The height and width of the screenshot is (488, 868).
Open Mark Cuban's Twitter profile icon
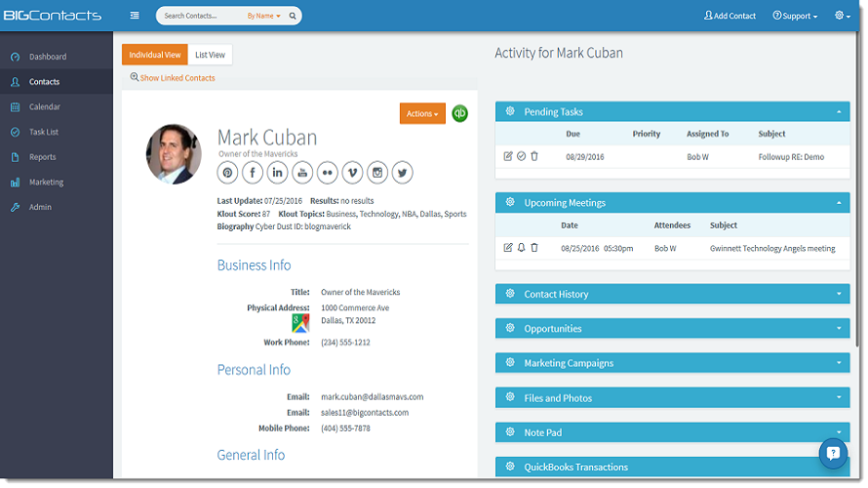[403, 173]
